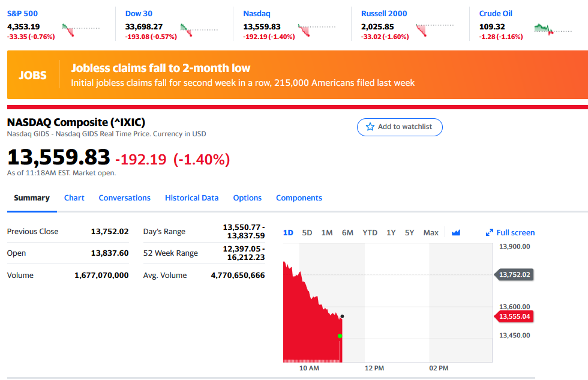Click the red 13,555.04 current price label
The height and width of the screenshot is (380, 588).
tap(514, 316)
